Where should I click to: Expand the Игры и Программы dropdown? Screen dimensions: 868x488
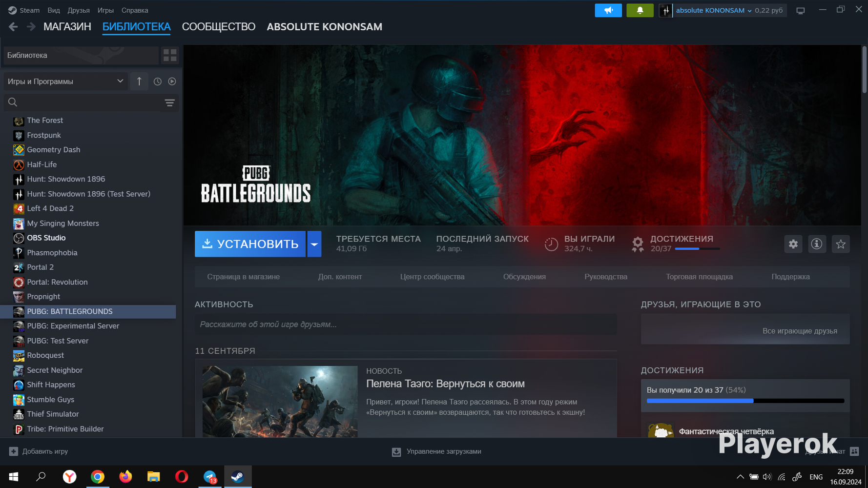click(x=66, y=81)
